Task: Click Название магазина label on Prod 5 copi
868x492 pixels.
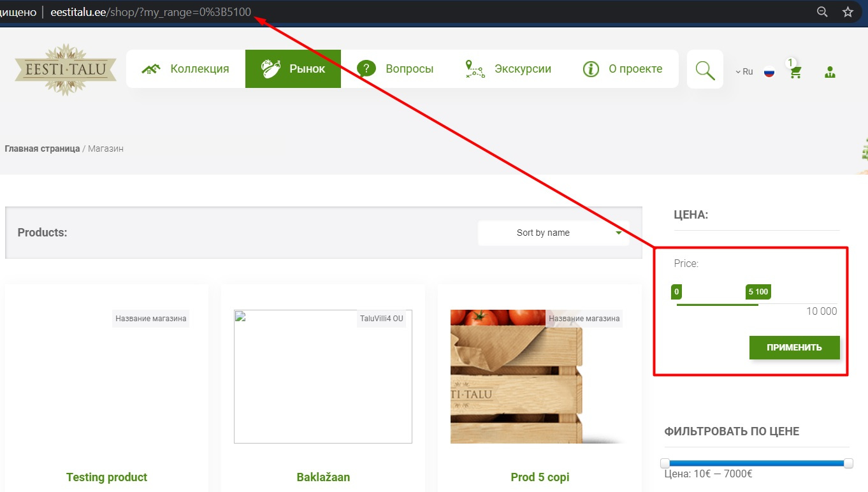Action: coord(584,319)
